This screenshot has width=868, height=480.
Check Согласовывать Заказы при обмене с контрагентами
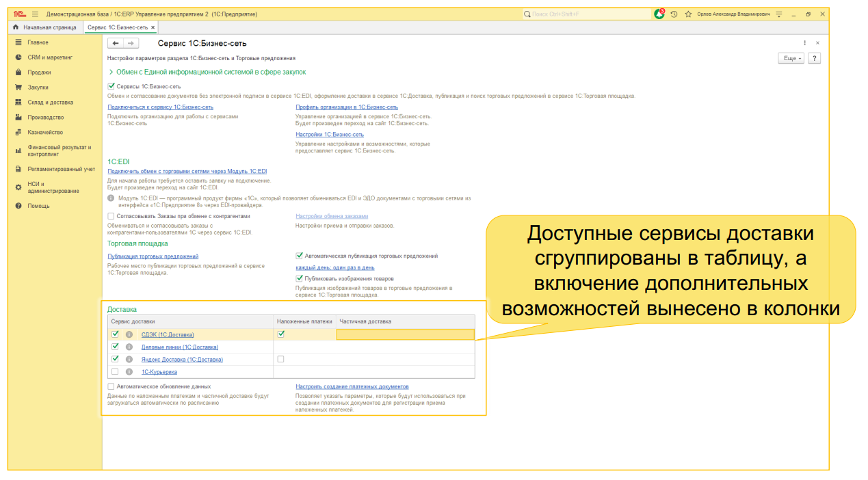click(111, 215)
